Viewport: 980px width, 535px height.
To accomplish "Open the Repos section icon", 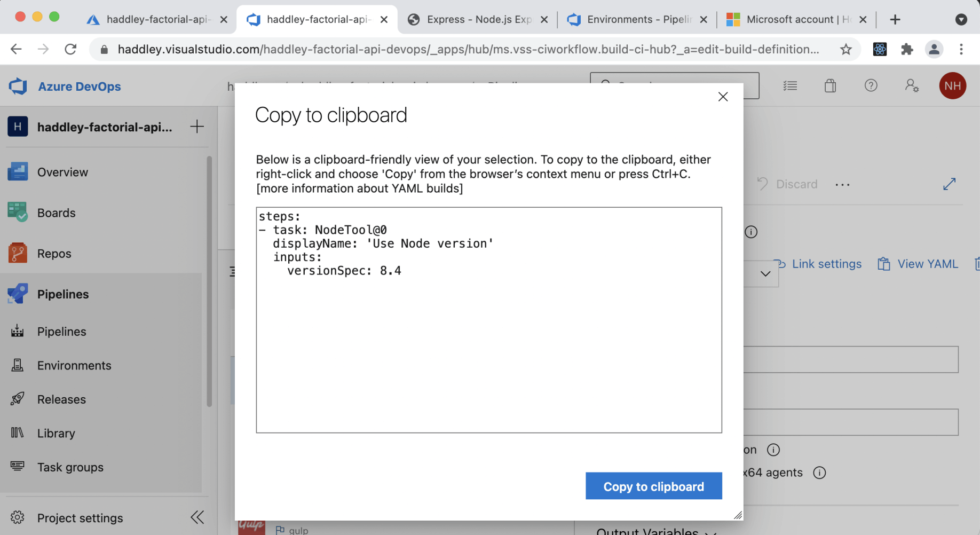I will tap(18, 253).
